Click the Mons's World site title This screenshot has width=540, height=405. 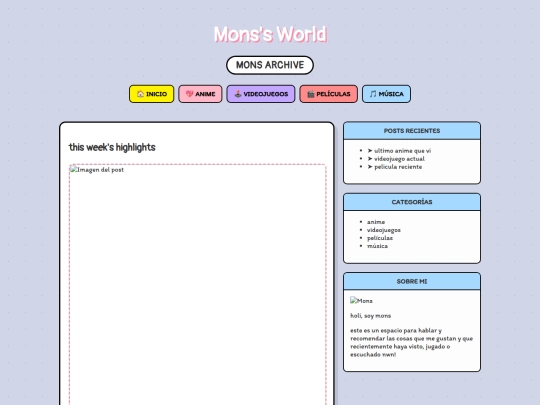[270, 34]
